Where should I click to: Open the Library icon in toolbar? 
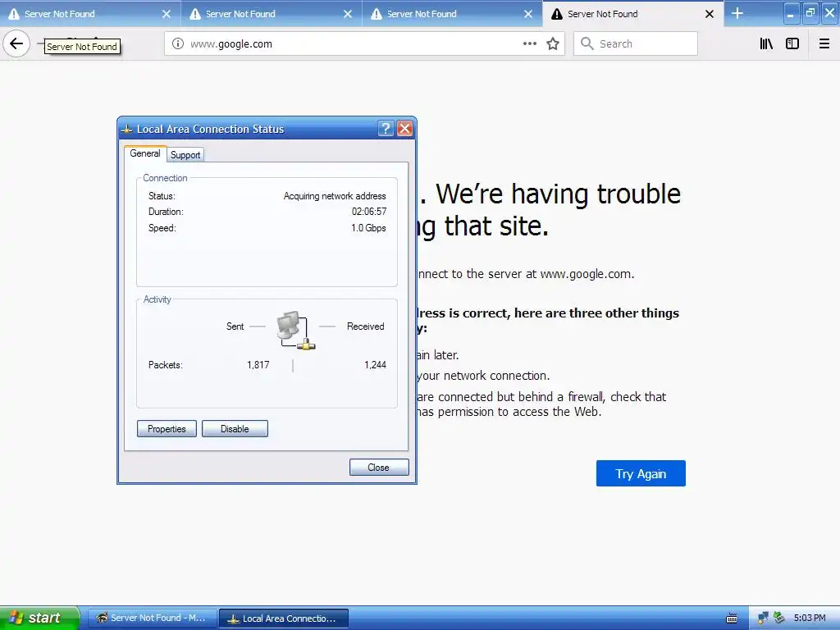pos(766,44)
